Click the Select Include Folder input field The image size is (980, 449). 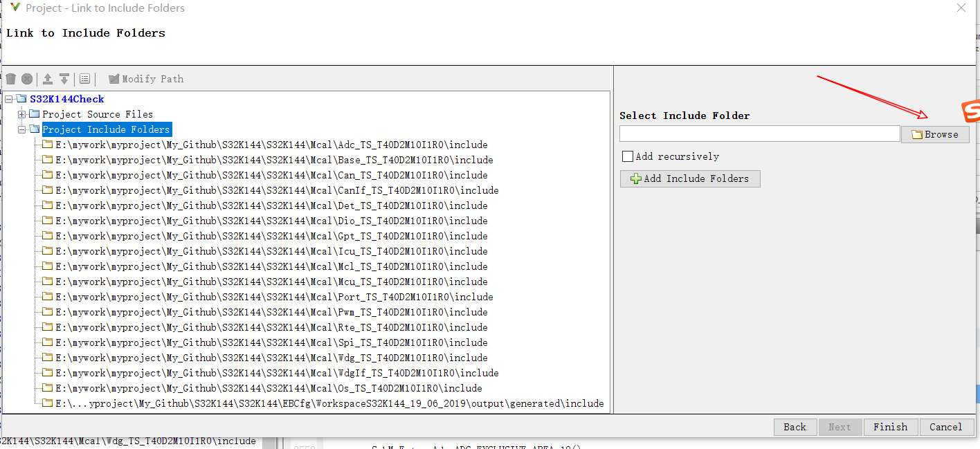click(x=759, y=134)
